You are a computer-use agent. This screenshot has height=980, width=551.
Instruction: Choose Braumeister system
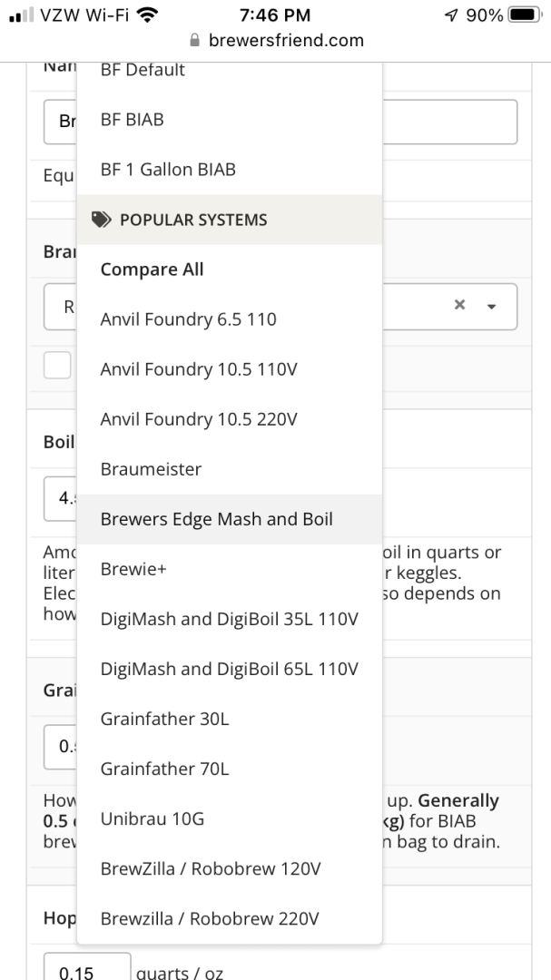pos(151,469)
